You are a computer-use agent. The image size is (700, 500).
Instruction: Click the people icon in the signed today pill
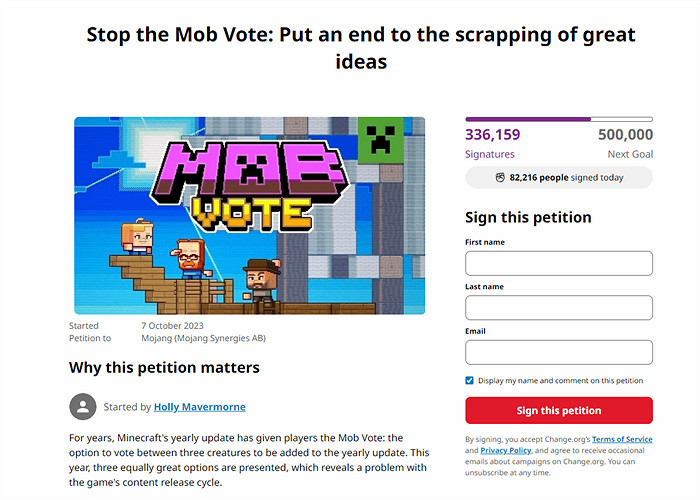500,177
